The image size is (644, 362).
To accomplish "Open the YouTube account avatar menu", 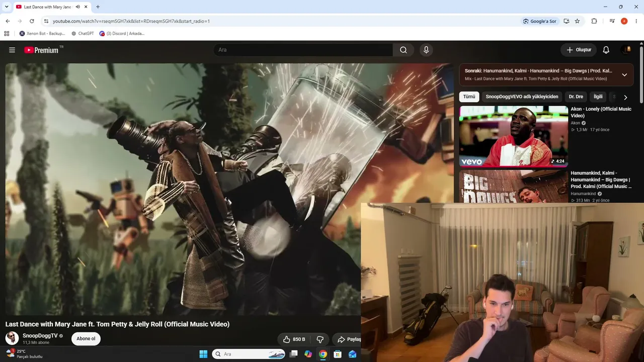I will tap(626, 50).
